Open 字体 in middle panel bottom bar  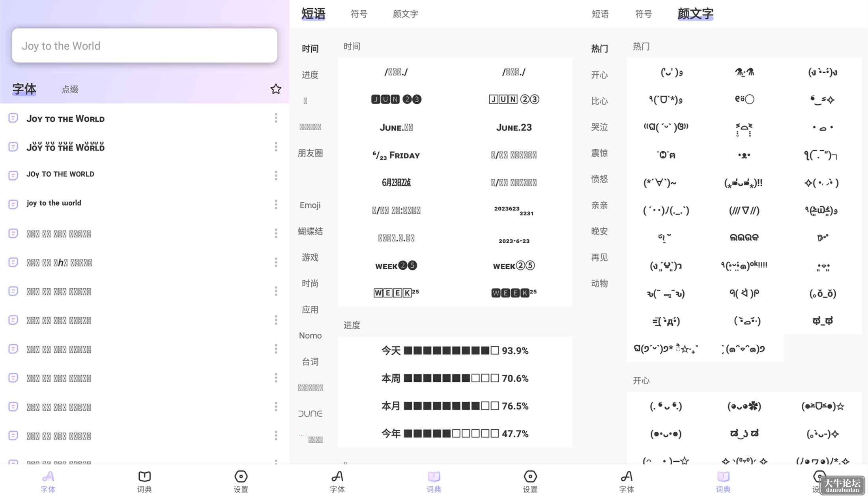tap(337, 481)
